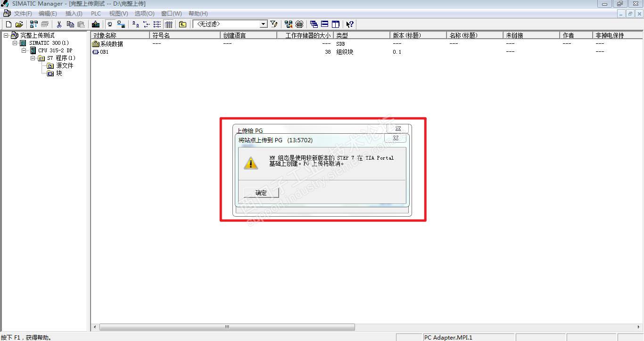
Task: Select CPU 315-2 DP in the tree
Action: click(x=55, y=50)
